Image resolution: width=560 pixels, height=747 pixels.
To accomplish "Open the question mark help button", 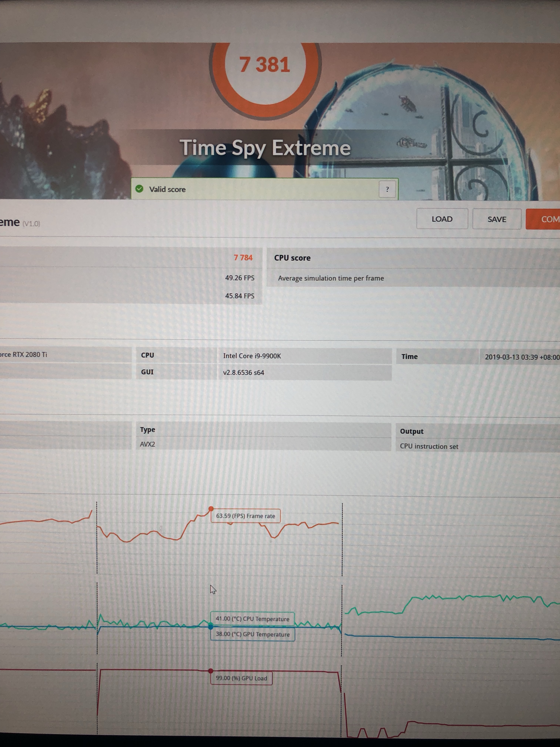I will (x=387, y=189).
